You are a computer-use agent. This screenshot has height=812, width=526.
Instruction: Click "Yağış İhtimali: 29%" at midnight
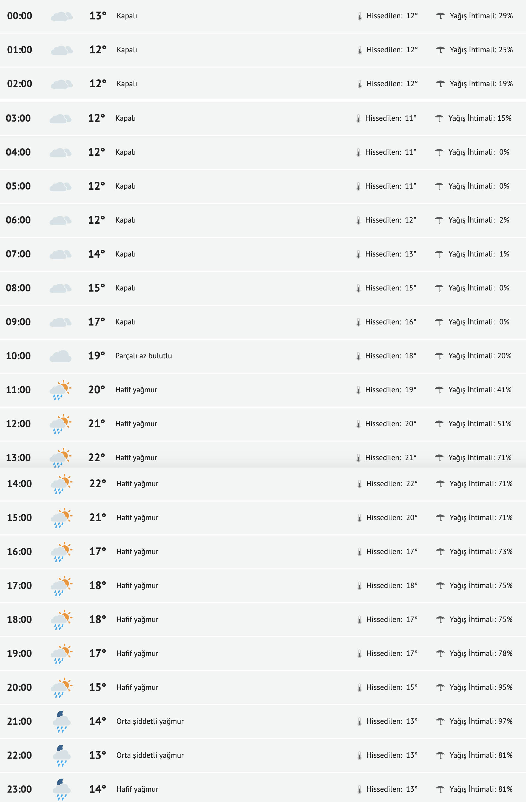(x=481, y=16)
